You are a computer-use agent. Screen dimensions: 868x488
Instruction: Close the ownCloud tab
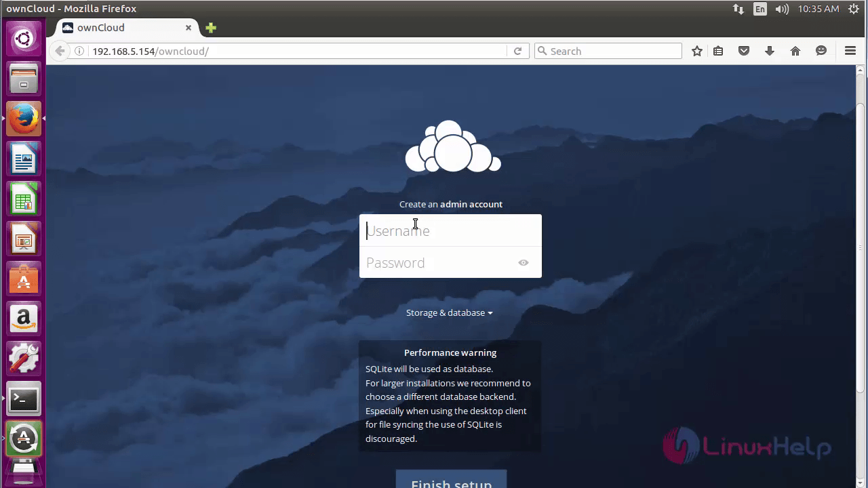point(189,28)
